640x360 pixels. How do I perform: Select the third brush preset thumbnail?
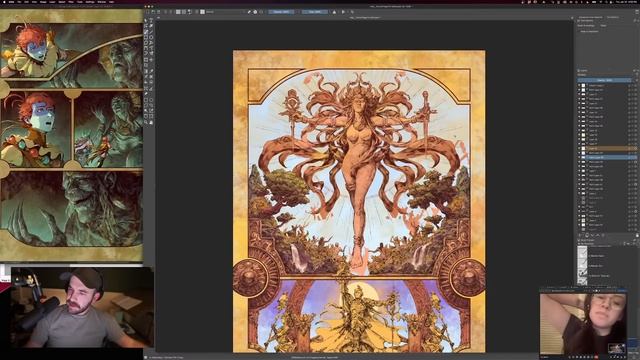[582, 273]
